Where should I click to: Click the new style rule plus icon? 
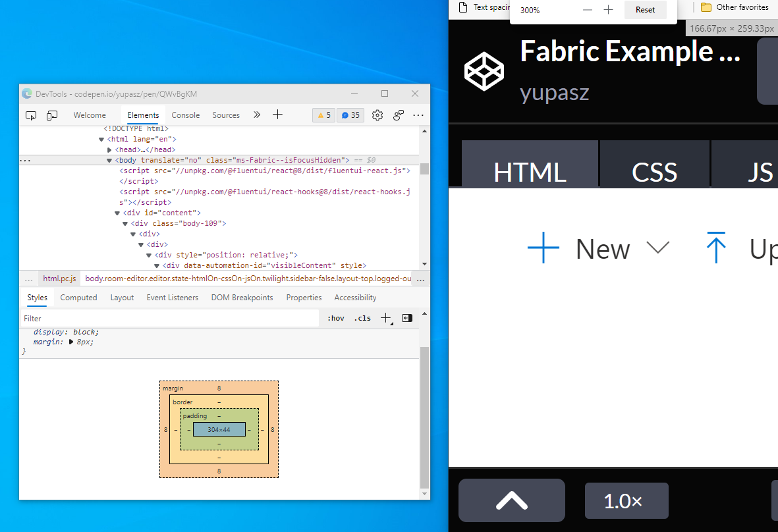click(x=386, y=318)
